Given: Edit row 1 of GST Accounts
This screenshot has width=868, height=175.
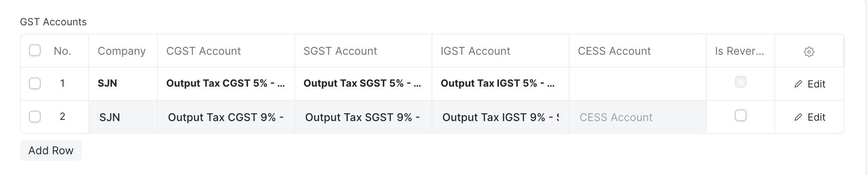Looking at the screenshot, I should click(810, 84).
